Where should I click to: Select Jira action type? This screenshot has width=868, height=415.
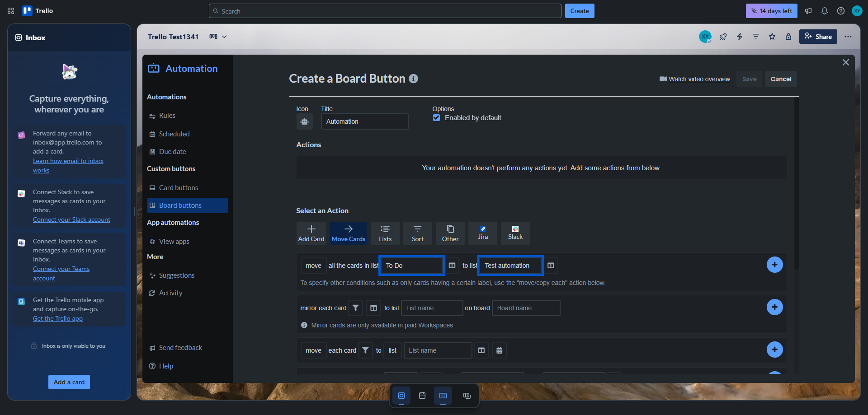tap(483, 233)
